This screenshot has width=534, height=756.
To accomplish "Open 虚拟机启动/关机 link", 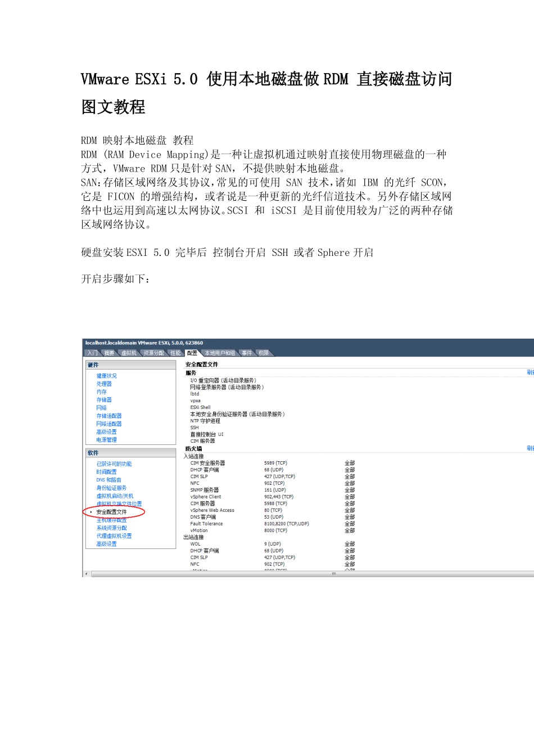I will (115, 496).
